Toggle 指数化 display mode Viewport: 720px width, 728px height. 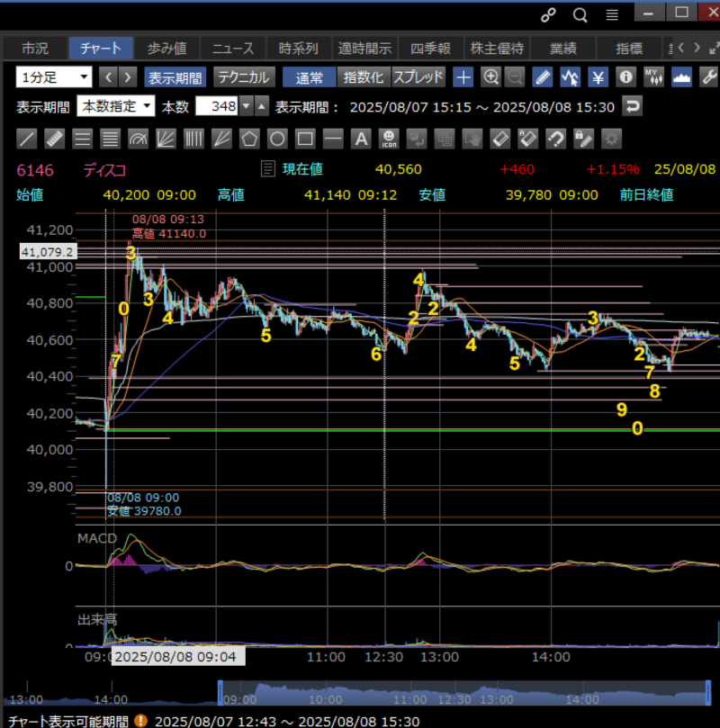tap(364, 77)
